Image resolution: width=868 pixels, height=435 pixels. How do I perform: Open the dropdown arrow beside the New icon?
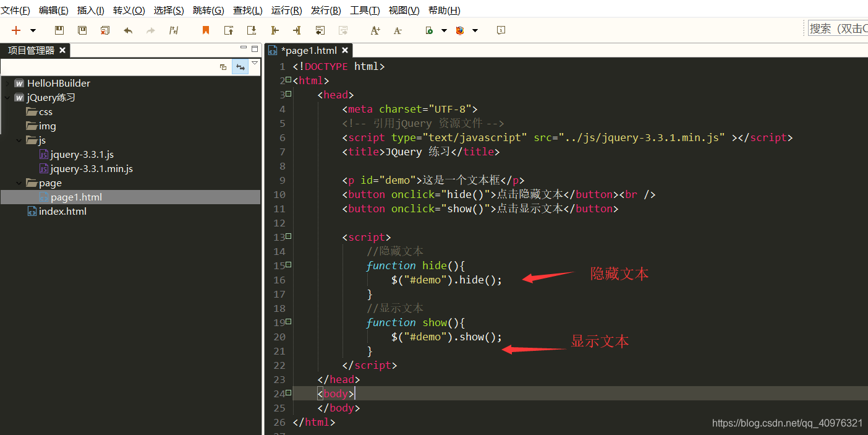point(33,30)
